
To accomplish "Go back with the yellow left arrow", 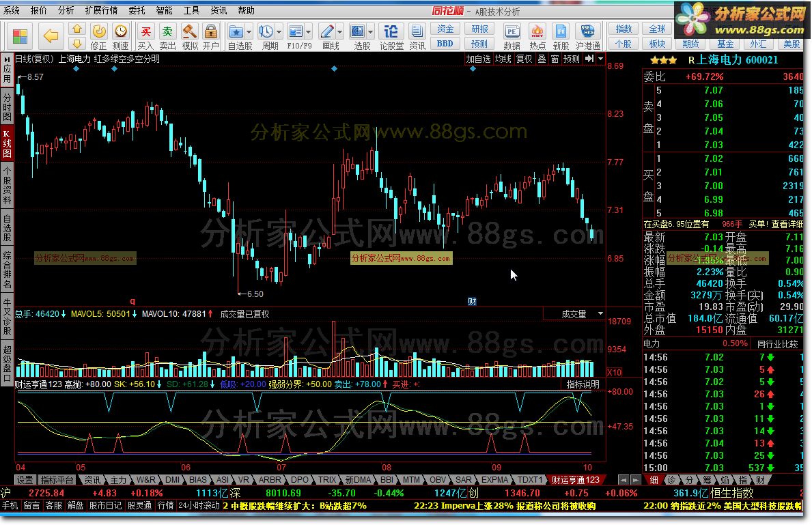I will click(51, 36).
